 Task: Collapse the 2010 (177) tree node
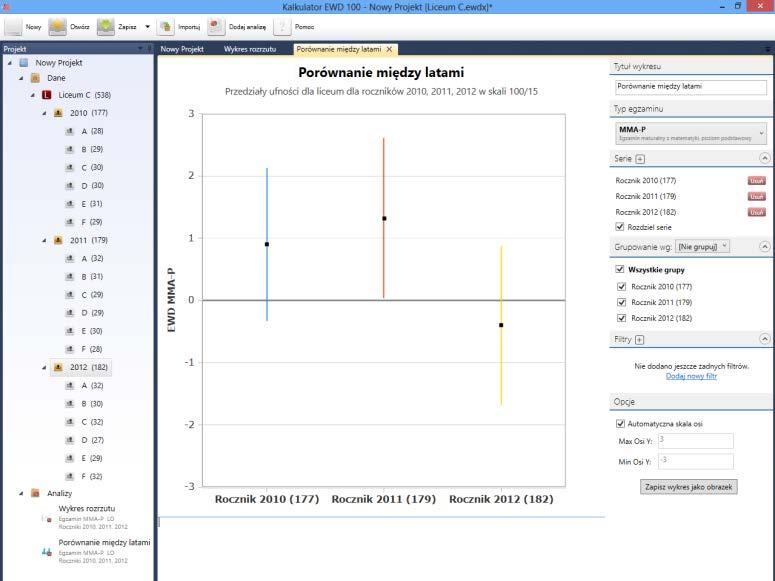pos(44,114)
